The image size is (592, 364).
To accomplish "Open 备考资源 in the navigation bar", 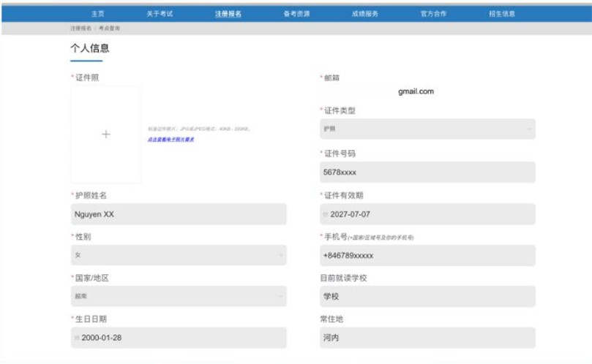I will tap(296, 14).
